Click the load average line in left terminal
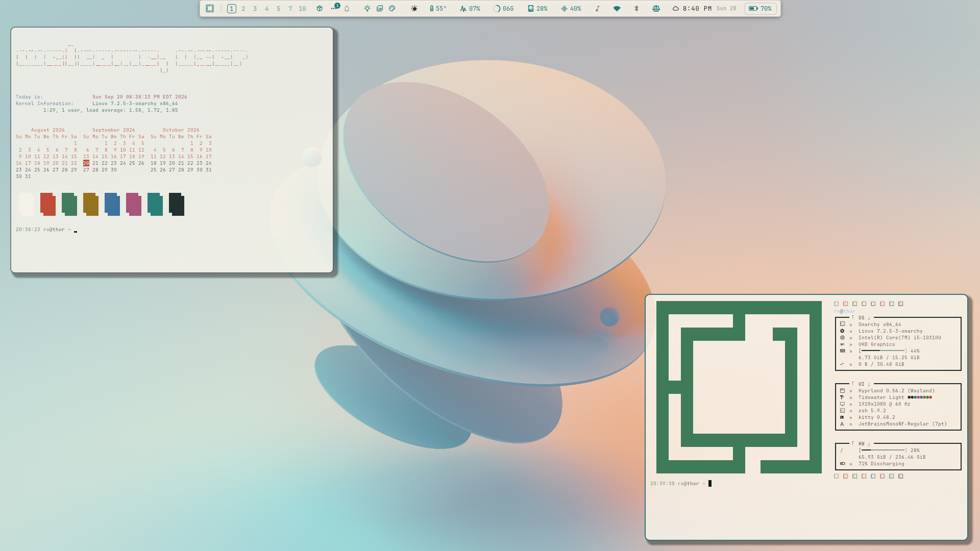This screenshot has width=980, height=551. click(111, 110)
